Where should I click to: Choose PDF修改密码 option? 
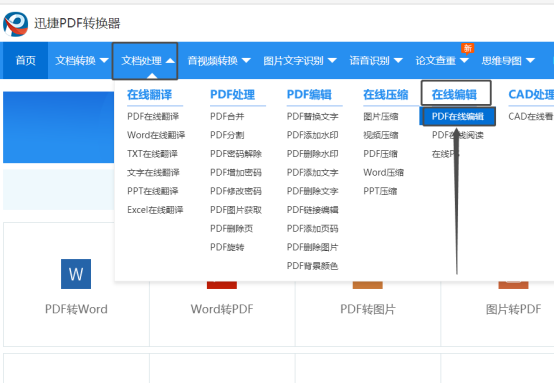(x=236, y=191)
